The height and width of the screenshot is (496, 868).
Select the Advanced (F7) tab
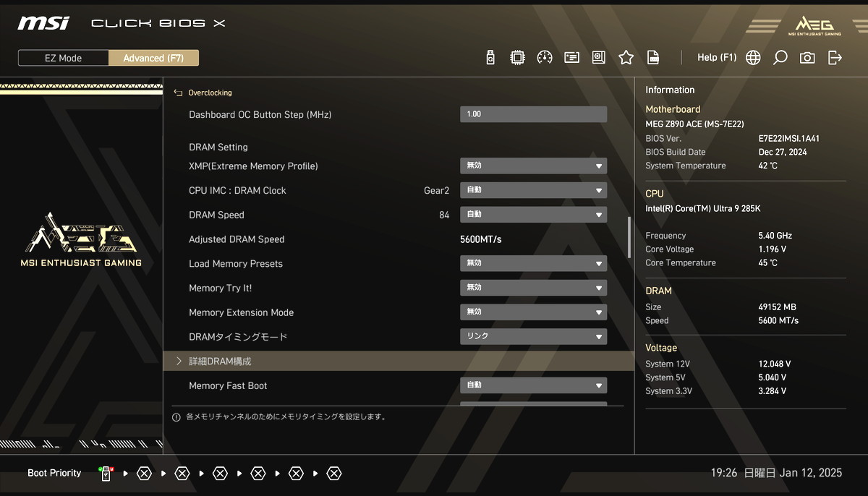[x=153, y=58]
